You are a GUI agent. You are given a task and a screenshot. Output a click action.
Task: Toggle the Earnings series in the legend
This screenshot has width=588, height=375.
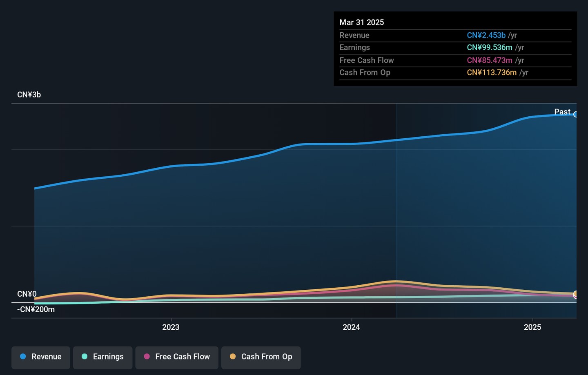point(102,357)
